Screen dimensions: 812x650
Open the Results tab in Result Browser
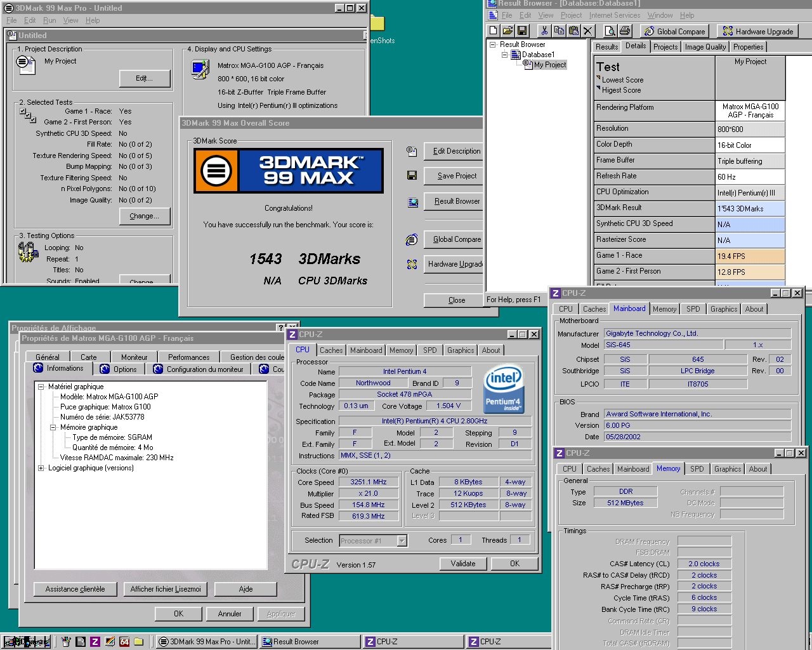606,47
